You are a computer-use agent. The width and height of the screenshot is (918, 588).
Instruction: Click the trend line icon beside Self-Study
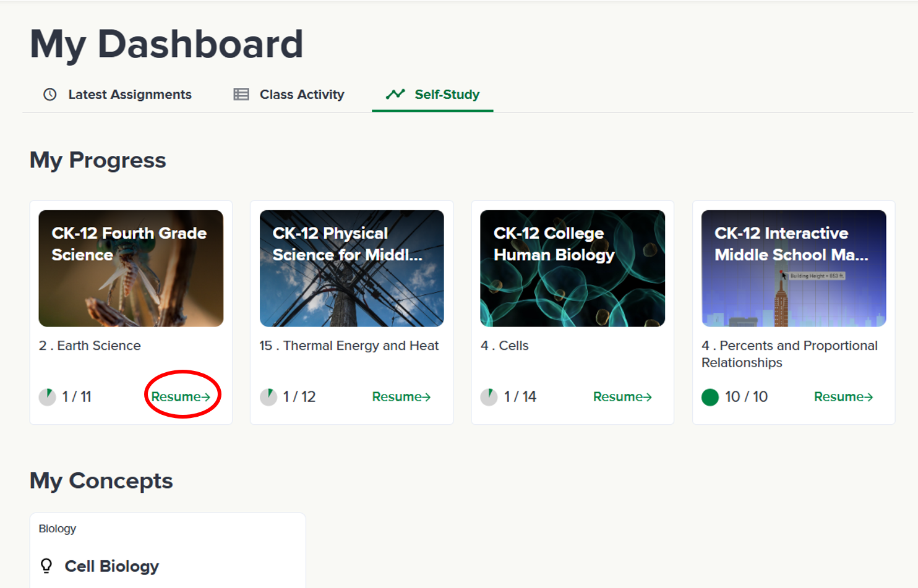pos(395,94)
